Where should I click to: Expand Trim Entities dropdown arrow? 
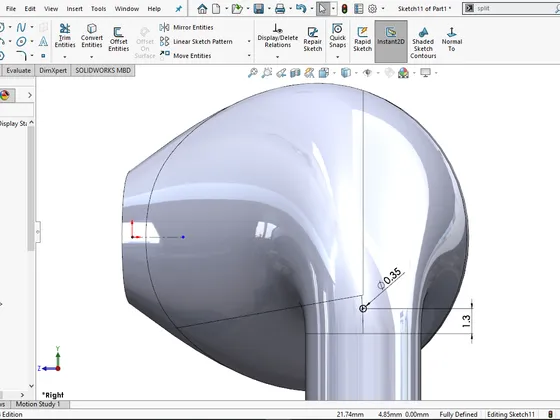pos(65,57)
